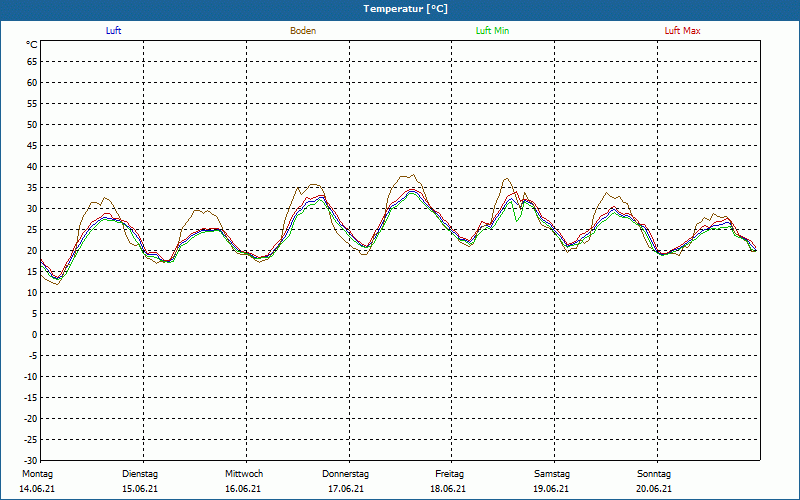
Task: Click the Mittwoch day label
Action: [x=244, y=474]
